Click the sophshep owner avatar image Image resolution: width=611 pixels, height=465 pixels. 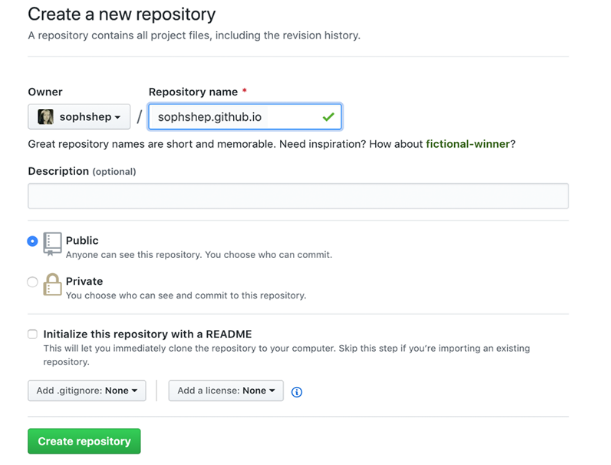click(x=46, y=117)
